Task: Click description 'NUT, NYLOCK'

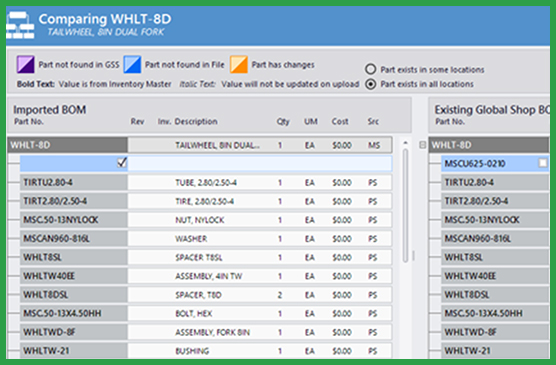Action: click(x=200, y=220)
